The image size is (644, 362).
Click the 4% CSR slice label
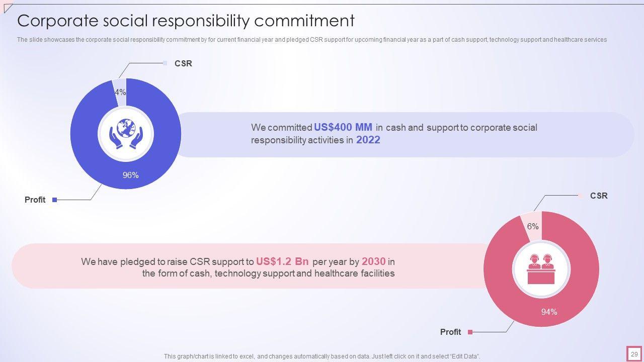120,93
